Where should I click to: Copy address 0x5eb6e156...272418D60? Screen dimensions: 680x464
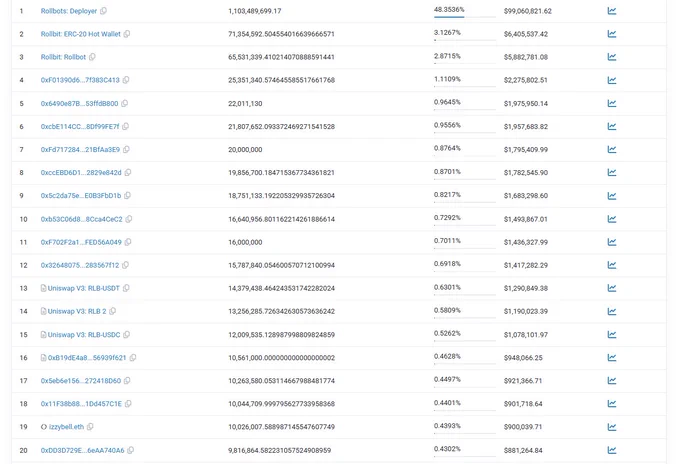pyautogui.click(x=127, y=381)
